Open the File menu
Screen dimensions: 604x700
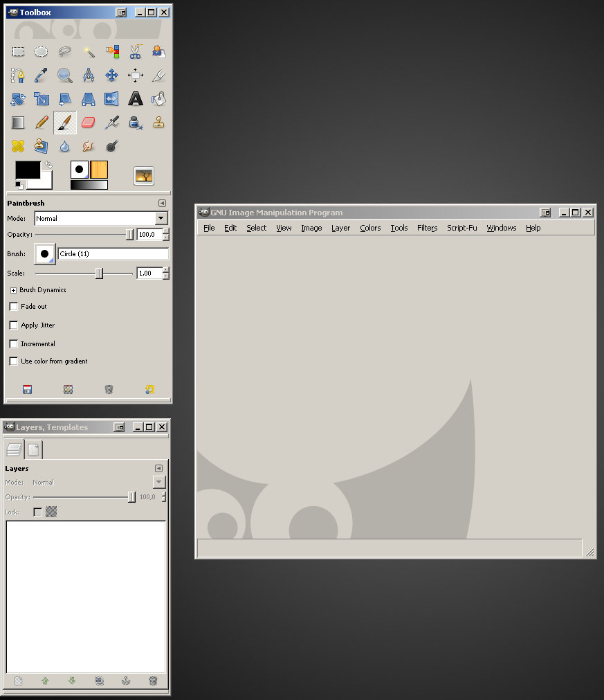[x=209, y=228]
